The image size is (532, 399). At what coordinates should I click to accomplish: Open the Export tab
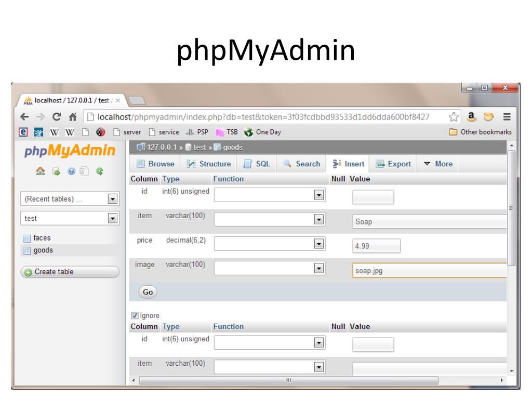393,164
